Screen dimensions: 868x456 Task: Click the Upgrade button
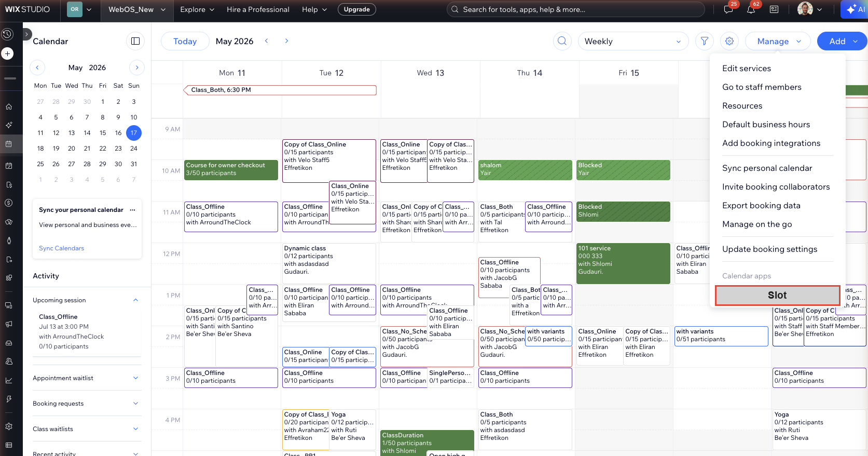(357, 9)
